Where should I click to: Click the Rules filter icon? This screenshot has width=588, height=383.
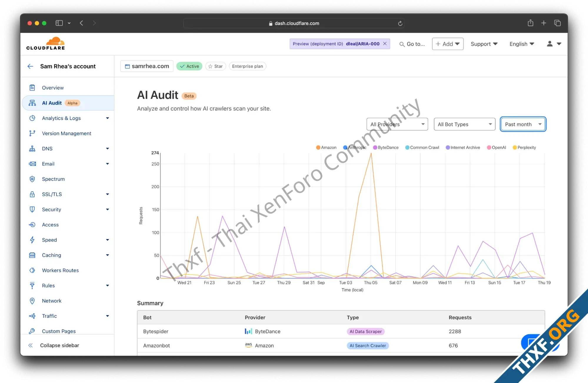32,286
